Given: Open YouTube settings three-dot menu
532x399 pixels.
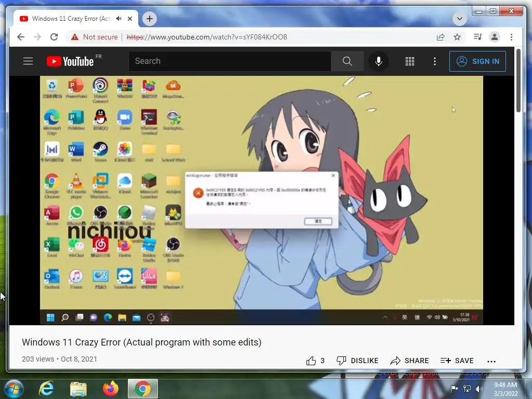Looking at the screenshot, I should (x=435, y=61).
